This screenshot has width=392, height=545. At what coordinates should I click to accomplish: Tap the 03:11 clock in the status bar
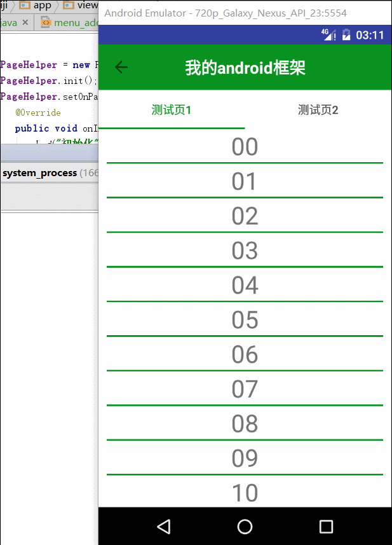tap(370, 35)
